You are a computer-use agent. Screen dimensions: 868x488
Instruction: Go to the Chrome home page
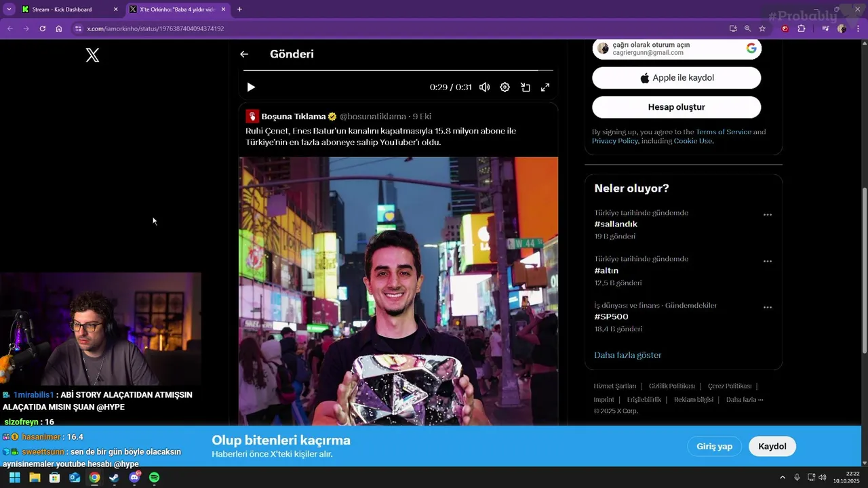tap(59, 28)
